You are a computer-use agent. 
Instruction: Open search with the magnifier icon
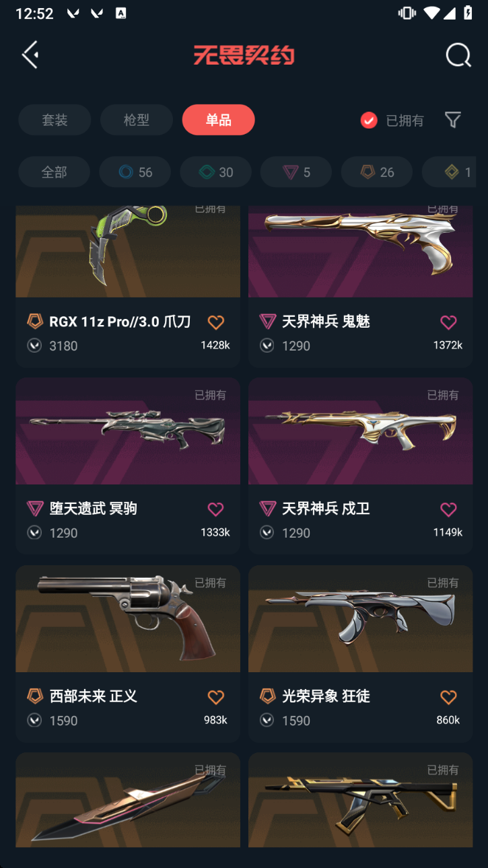[x=458, y=55]
